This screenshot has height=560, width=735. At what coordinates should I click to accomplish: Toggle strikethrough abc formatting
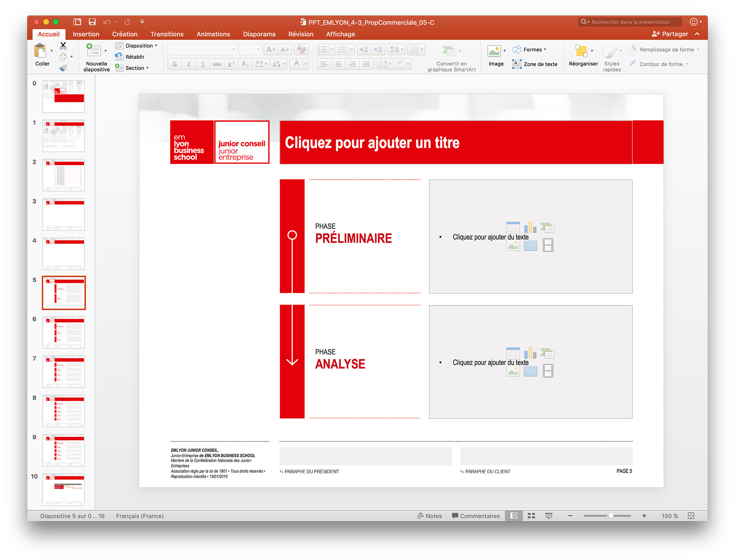tap(217, 64)
